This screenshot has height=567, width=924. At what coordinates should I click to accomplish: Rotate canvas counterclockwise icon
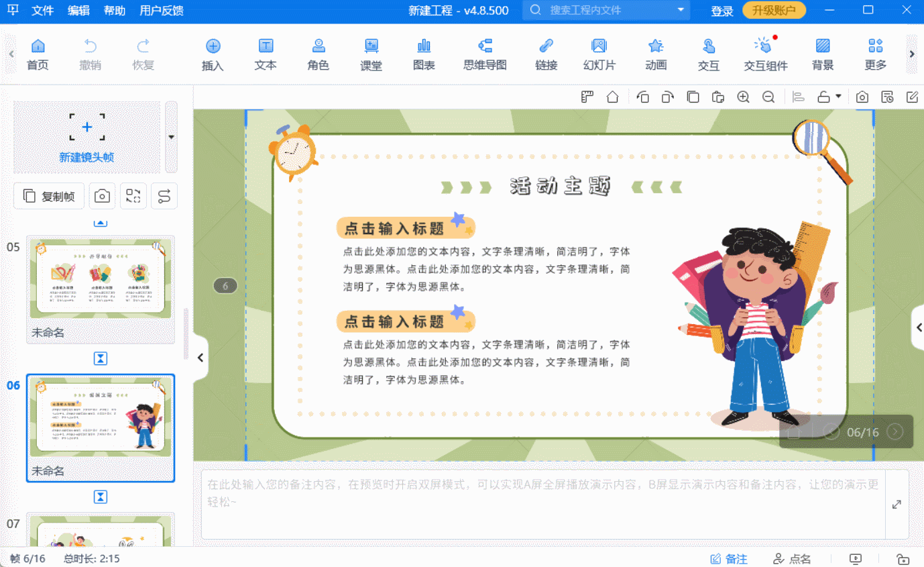(642, 97)
